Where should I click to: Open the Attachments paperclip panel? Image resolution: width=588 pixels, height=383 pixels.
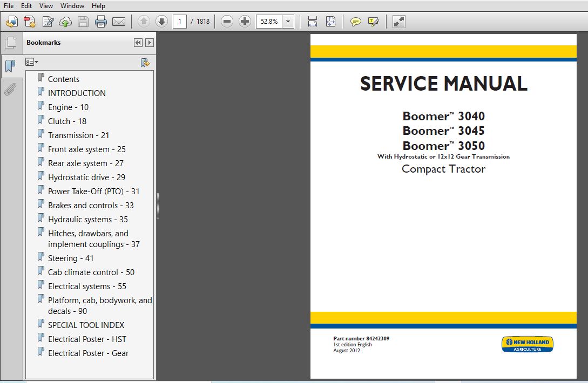click(10, 90)
